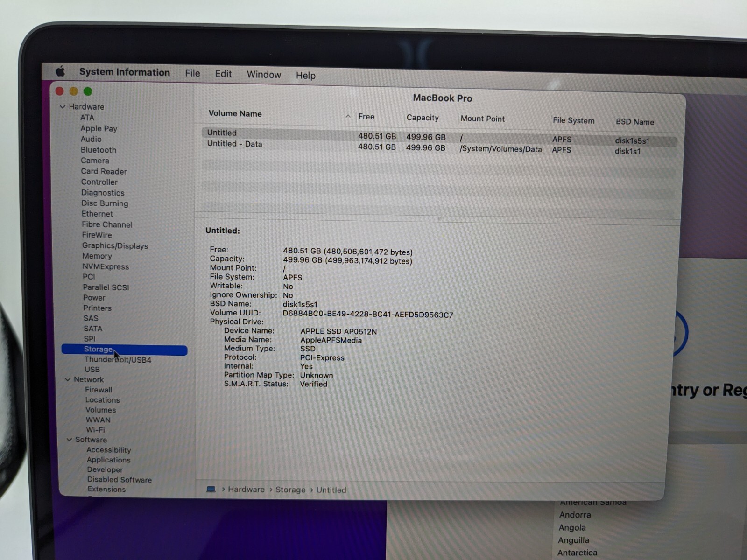Select SPI in the sidebar

pos(90,339)
